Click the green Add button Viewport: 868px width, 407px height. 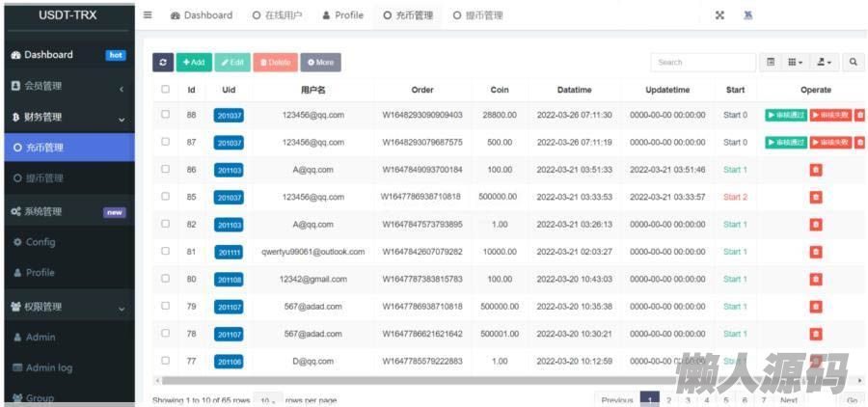click(194, 63)
